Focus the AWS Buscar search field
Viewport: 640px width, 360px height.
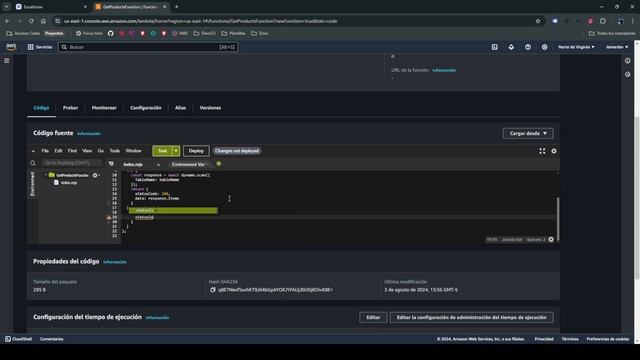point(148,47)
